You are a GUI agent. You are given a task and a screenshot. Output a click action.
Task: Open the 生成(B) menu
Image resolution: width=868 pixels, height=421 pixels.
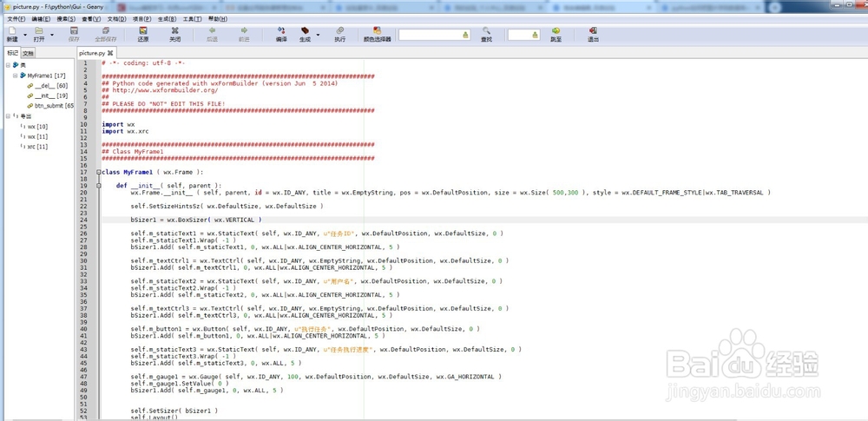168,19
